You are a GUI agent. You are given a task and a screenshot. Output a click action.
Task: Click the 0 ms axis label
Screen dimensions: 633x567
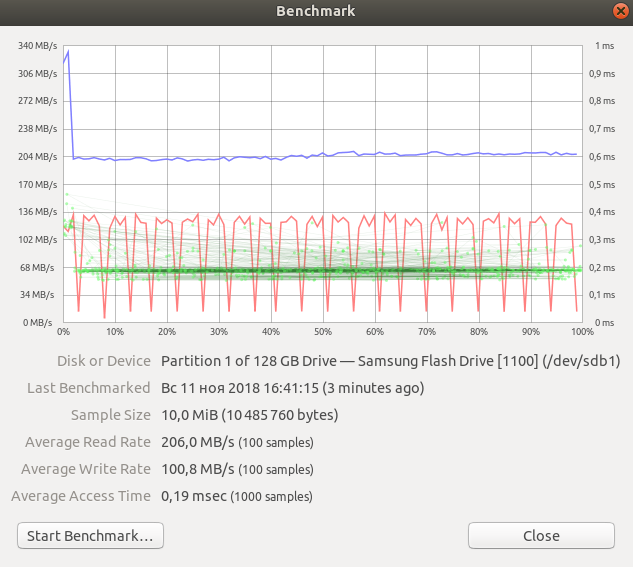(x=604, y=322)
